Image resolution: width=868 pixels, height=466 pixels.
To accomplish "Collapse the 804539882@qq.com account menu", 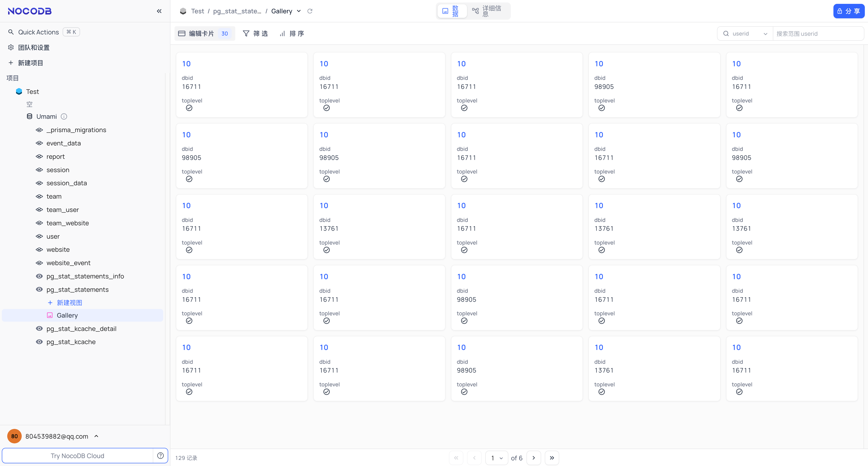I will [96, 436].
